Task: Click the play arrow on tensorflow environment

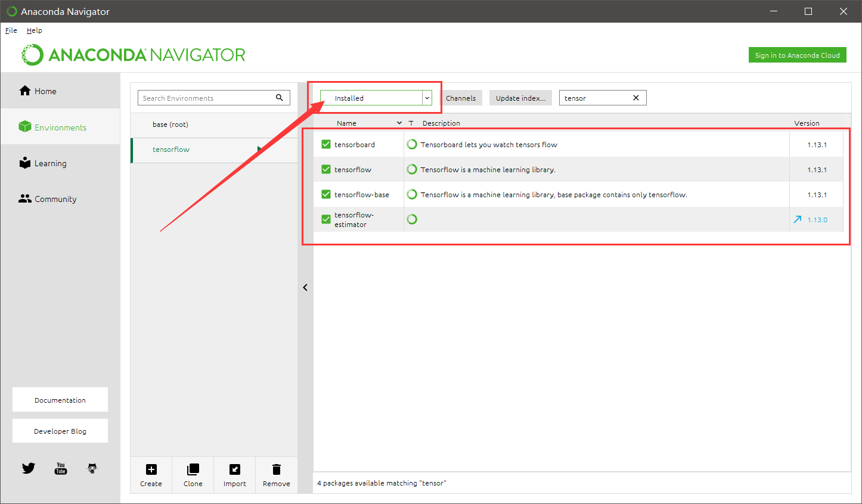Action: [x=260, y=150]
